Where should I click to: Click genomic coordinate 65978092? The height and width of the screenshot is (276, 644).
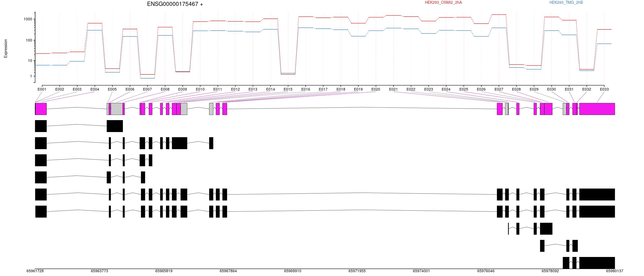coord(550,271)
